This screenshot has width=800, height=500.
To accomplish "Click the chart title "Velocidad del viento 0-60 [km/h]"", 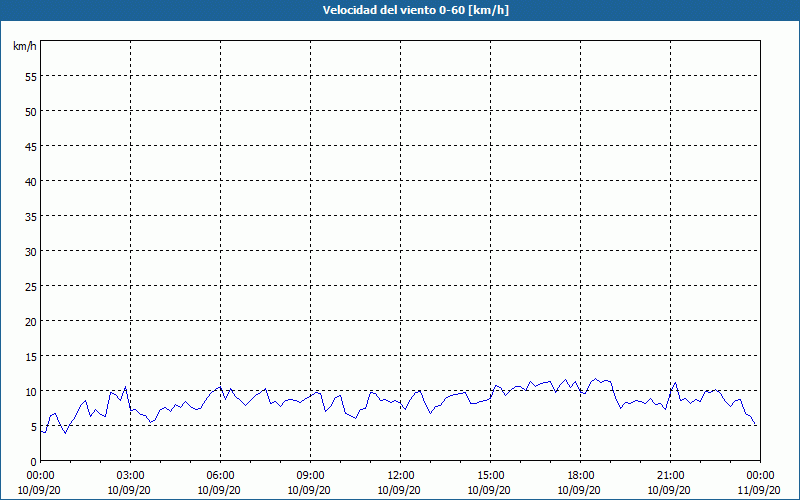I will click(x=416, y=10).
